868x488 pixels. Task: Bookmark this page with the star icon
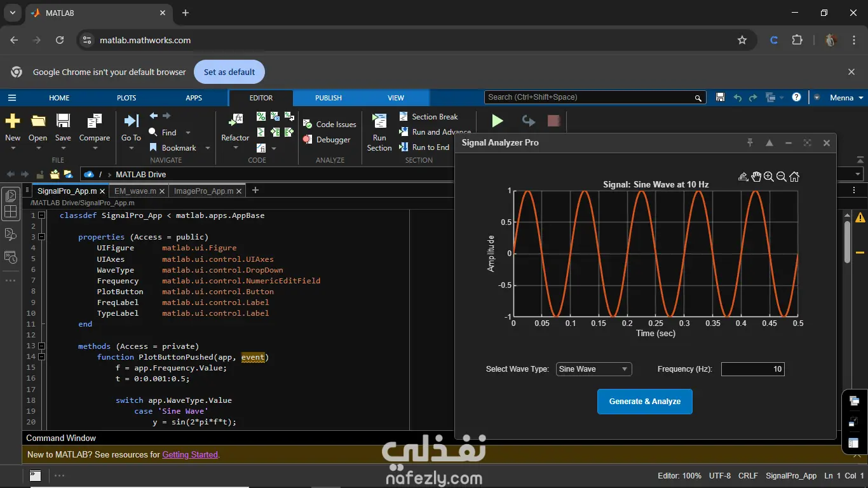742,40
